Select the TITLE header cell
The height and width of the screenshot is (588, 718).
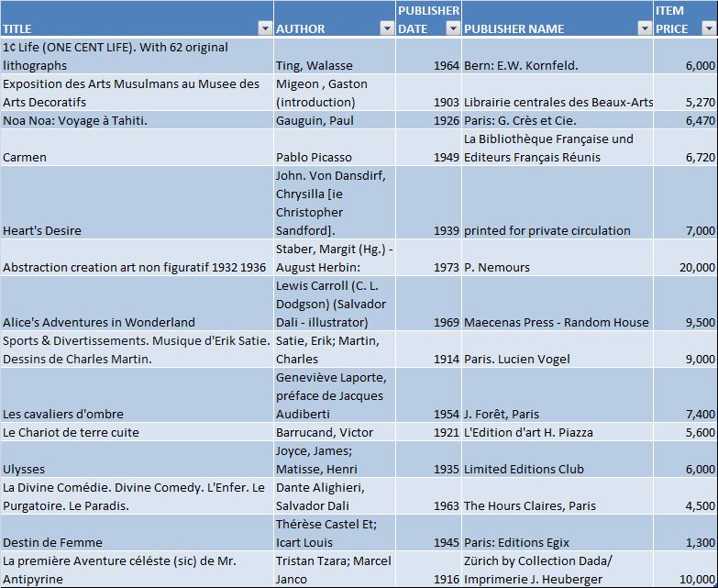tap(137, 18)
